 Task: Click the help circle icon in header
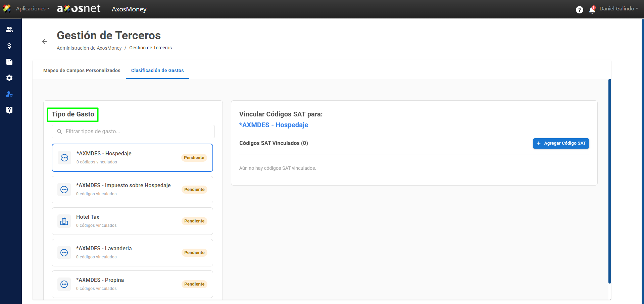tap(580, 10)
